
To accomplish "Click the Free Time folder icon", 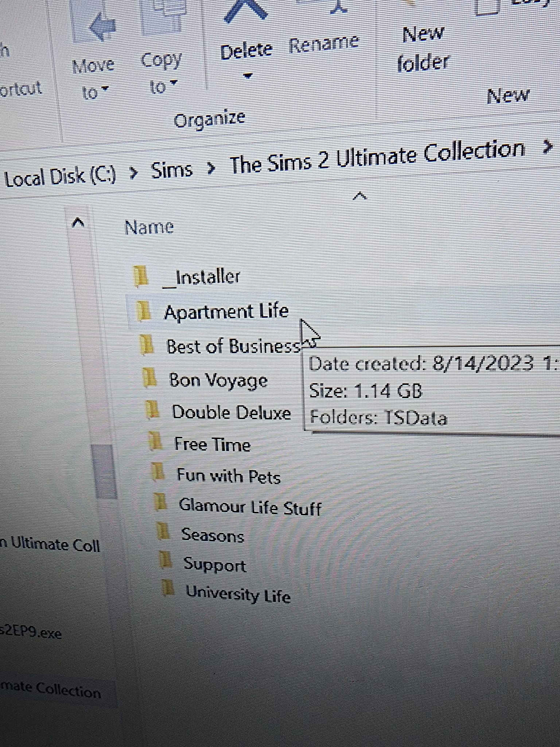I will 155,441.
